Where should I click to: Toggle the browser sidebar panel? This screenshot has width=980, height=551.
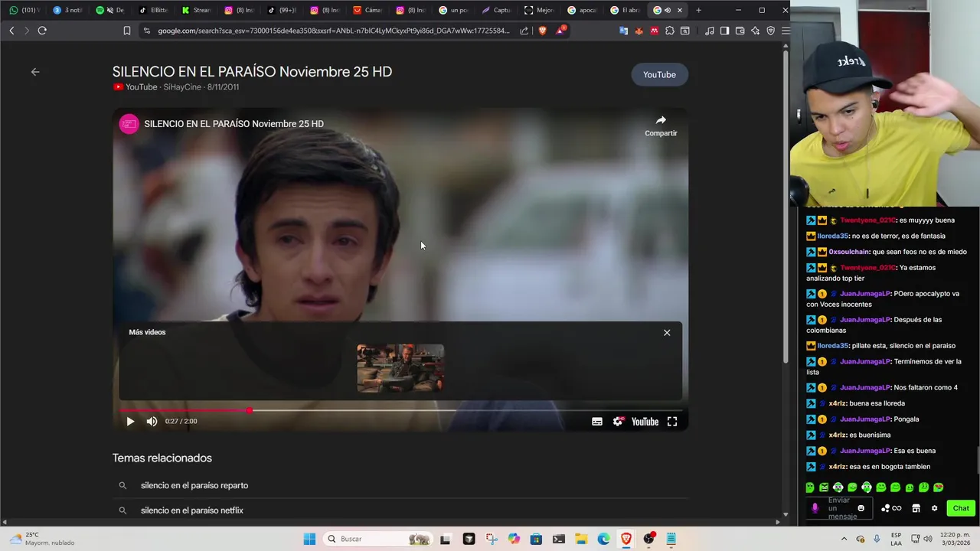pos(724,31)
